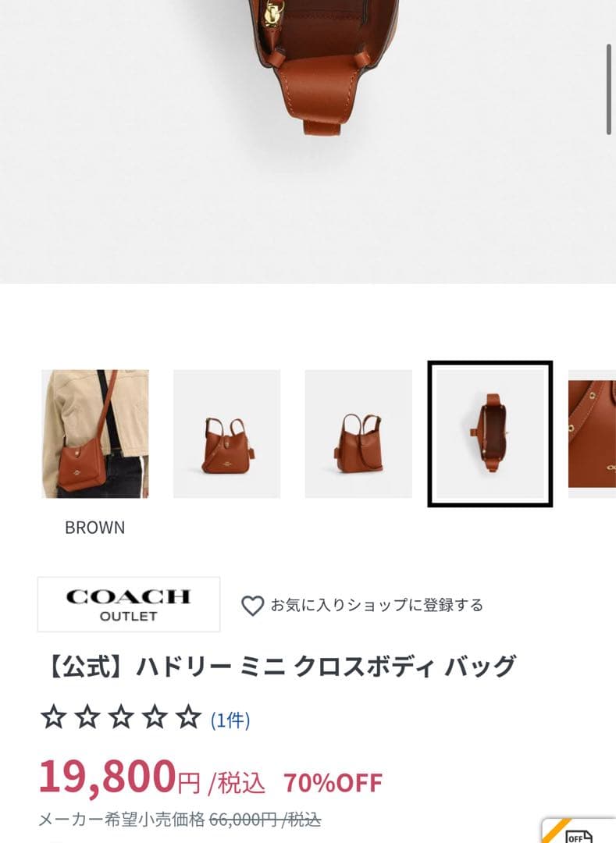Open the OFF coupon icon

click(579, 831)
